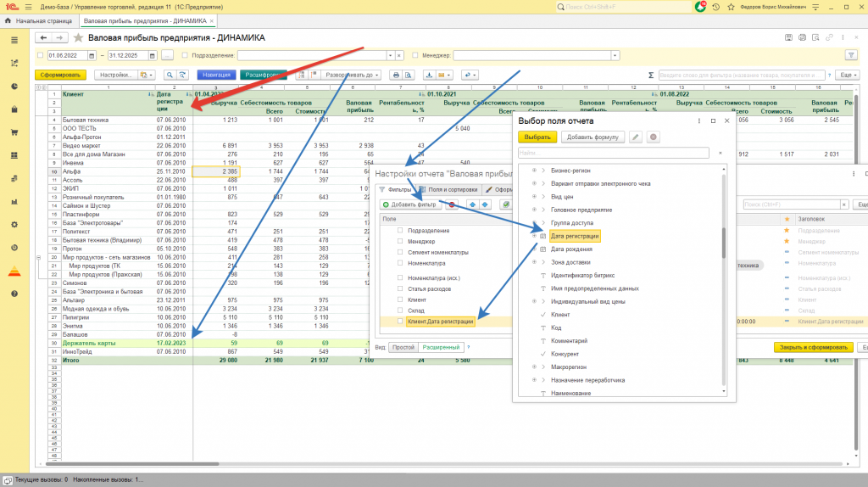Click the orange warning triangle in sidebar
868x487 pixels.
(x=14, y=271)
